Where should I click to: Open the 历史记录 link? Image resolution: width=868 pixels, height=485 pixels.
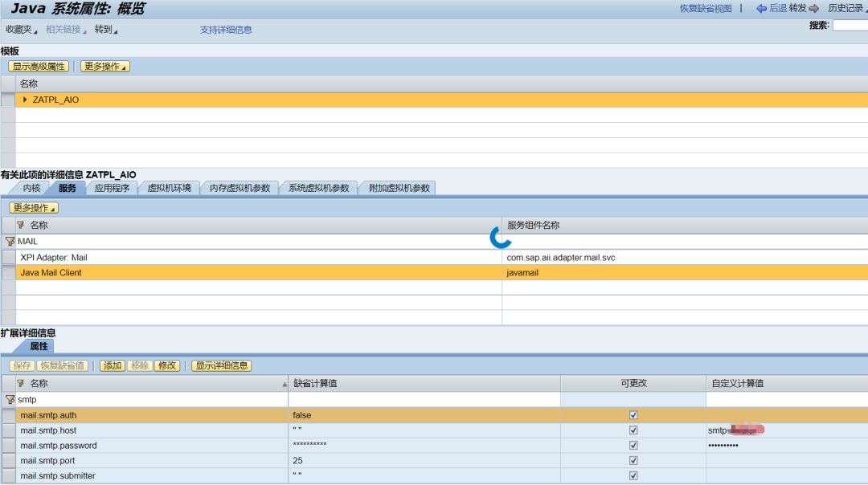point(845,8)
